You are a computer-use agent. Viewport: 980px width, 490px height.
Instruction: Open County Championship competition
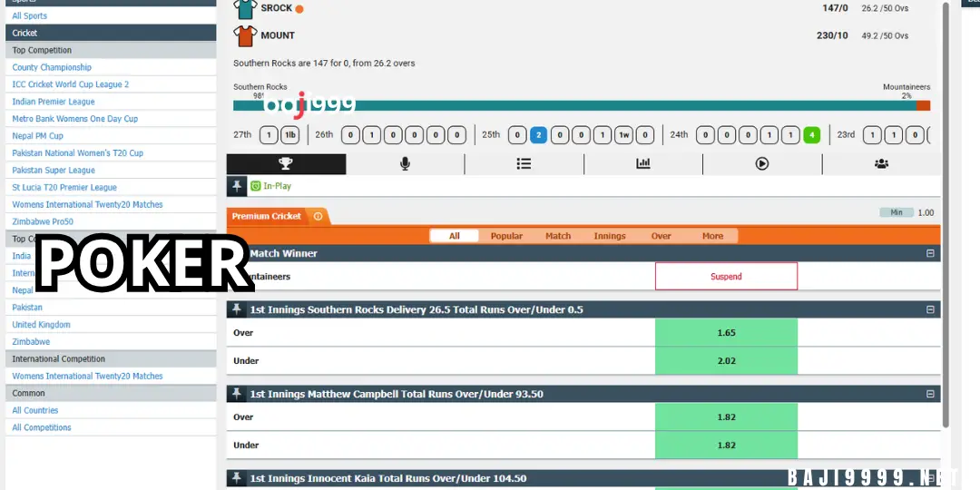click(52, 67)
